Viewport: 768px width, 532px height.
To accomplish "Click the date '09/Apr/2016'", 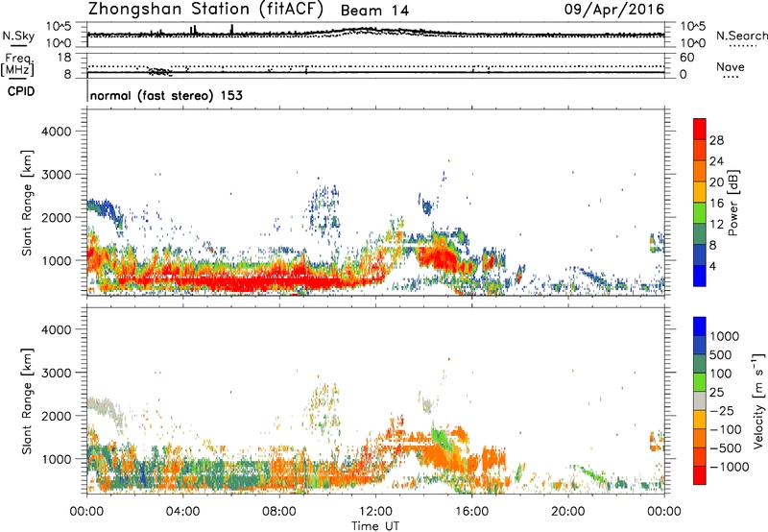I will pos(614,10).
